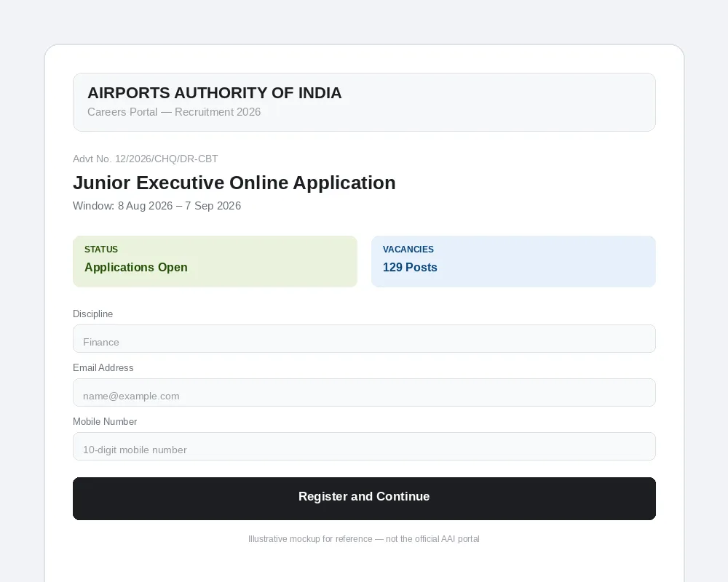
Task: Click the 'Mobile Number' field label
Action: 105,421
